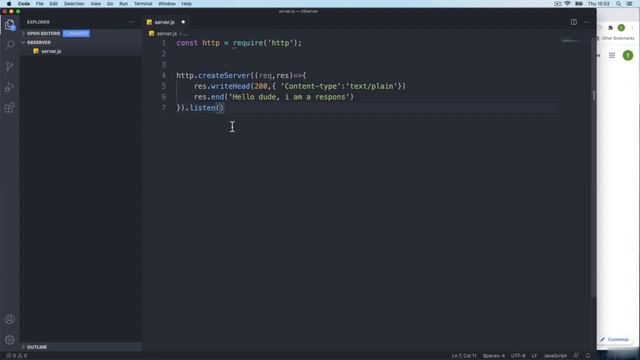Screen dimensions: 640x360
Task: Split the editor to the right
Action: tap(573, 22)
